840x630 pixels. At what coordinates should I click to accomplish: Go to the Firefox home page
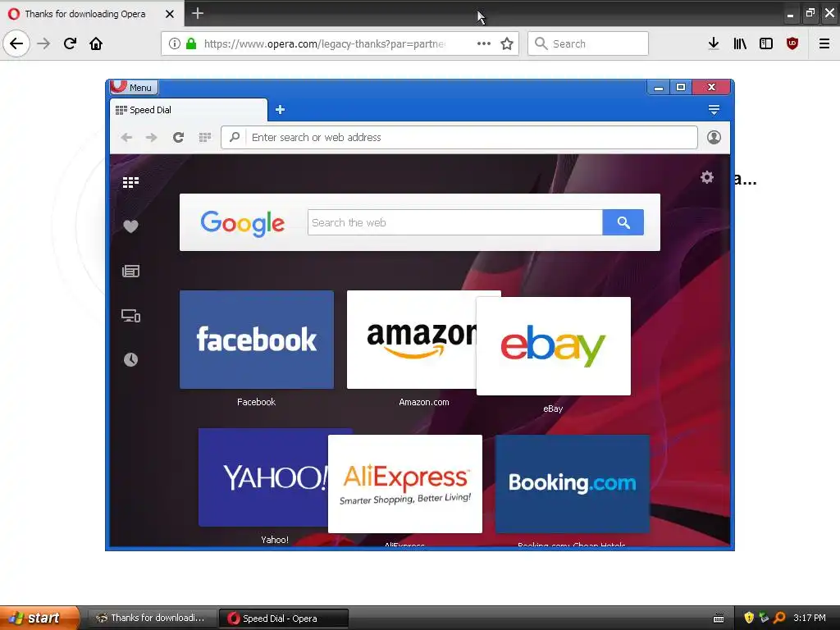click(96, 43)
